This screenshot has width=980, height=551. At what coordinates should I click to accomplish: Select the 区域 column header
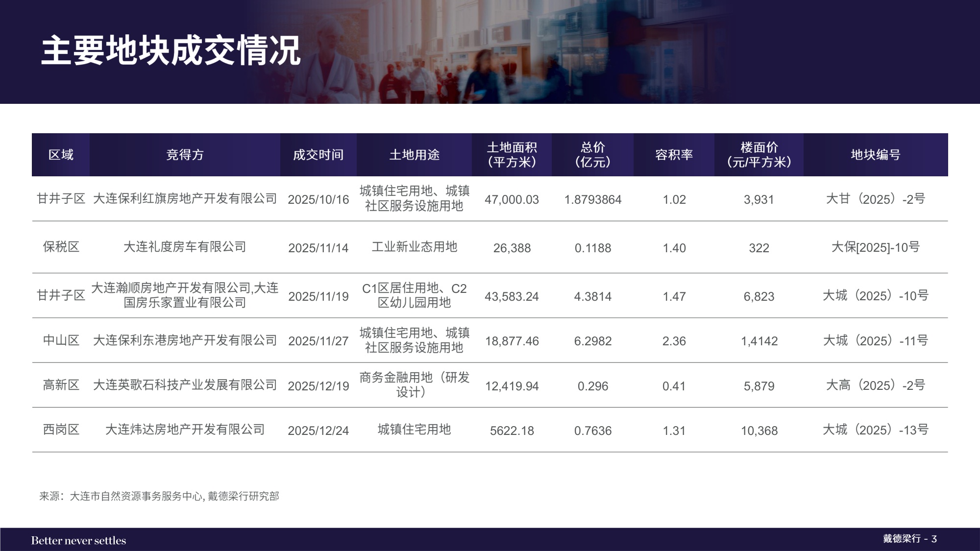(x=61, y=155)
